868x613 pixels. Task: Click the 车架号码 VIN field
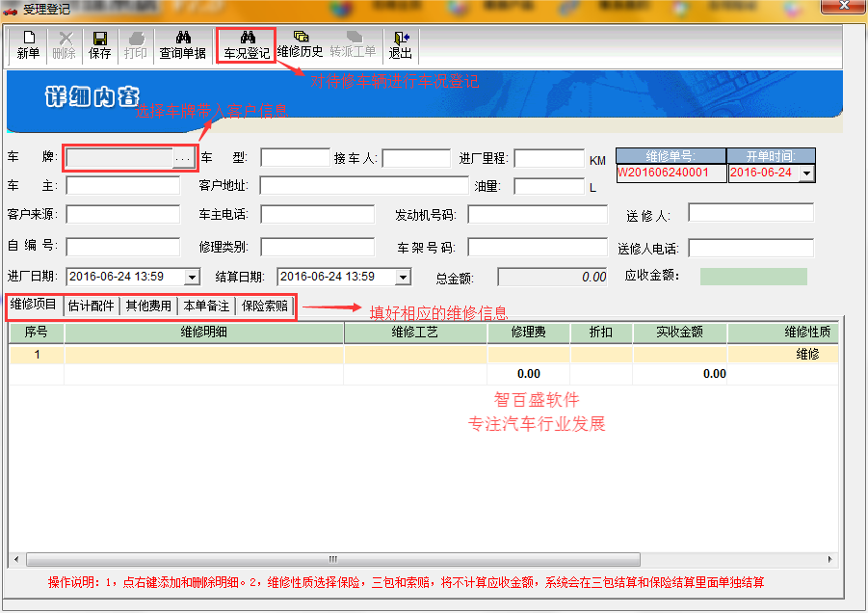point(538,247)
